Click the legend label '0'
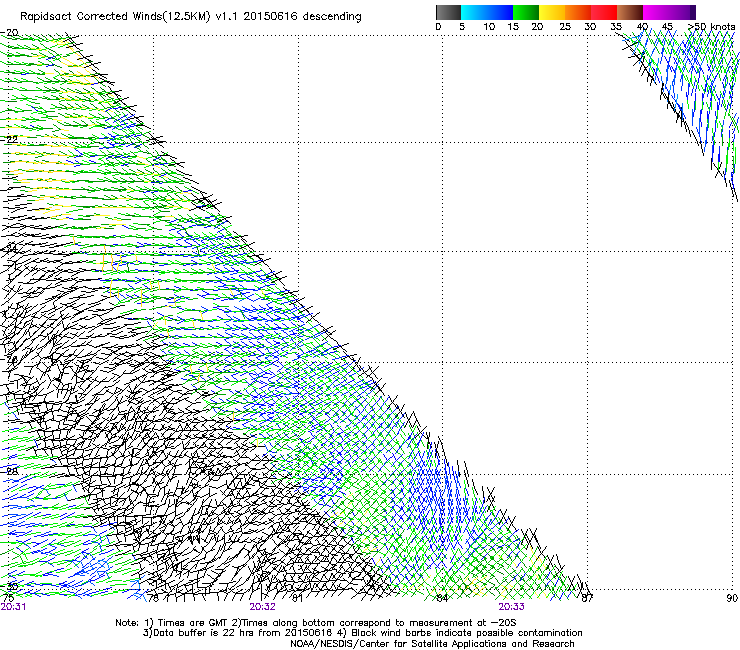Image resolution: width=740 pixels, height=650 pixels. (438, 27)
